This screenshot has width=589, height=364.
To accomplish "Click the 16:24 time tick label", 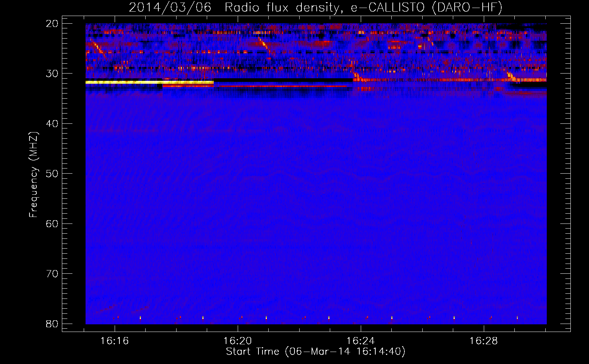I will coord(361,341).
